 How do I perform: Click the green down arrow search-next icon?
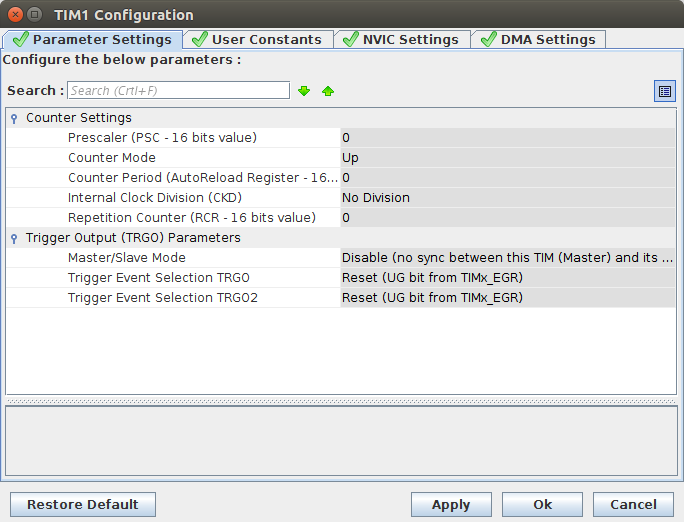pyautogui.click(x=304, y=91)
